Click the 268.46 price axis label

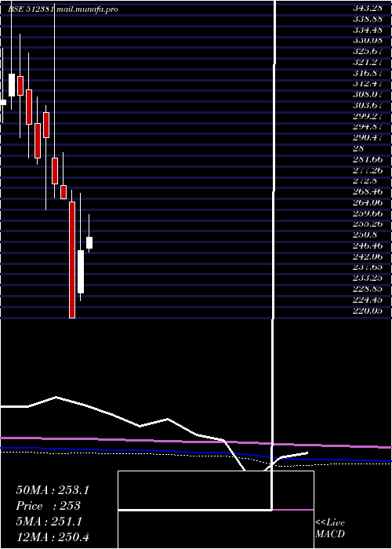[x=368, y=191]
